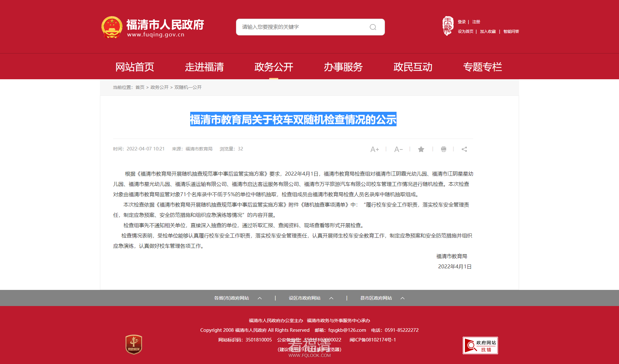Go to 办事服务 menu item
This screenshot has width=619, height=364.
pyautogui.click(x=343, y=67)
